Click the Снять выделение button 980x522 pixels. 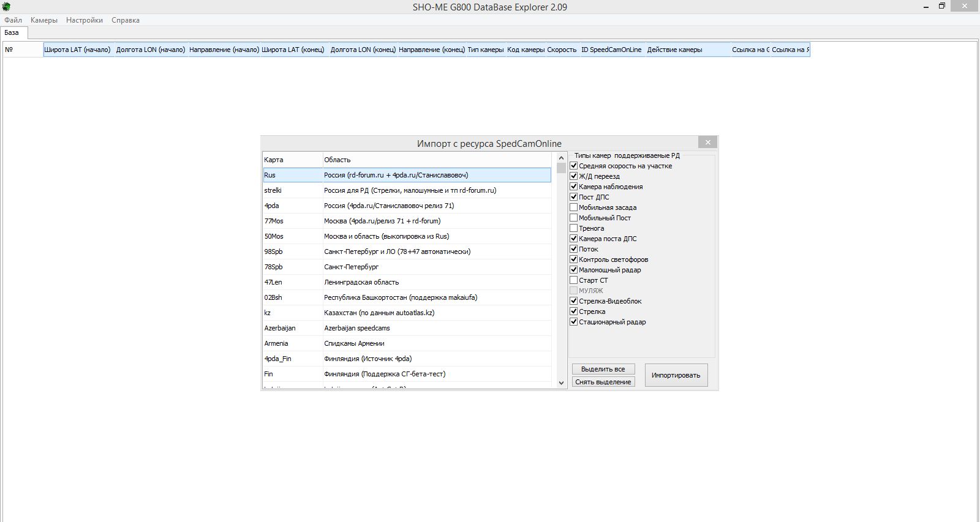603,382
